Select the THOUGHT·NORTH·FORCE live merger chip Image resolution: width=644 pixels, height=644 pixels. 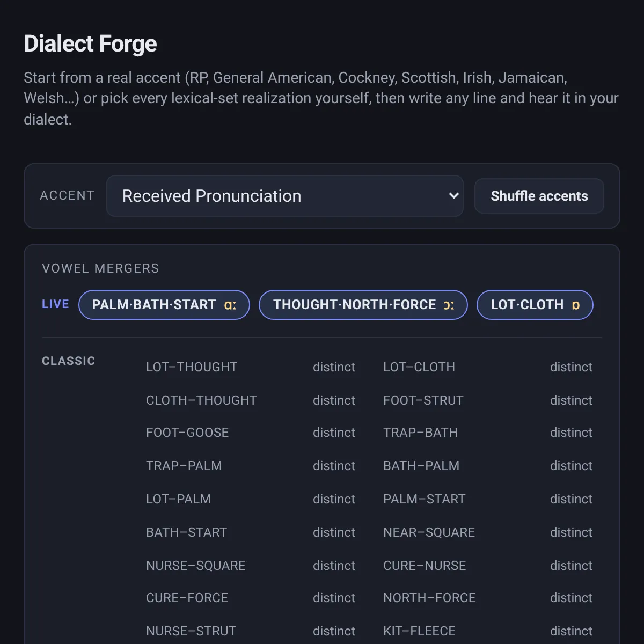point(363,305)
